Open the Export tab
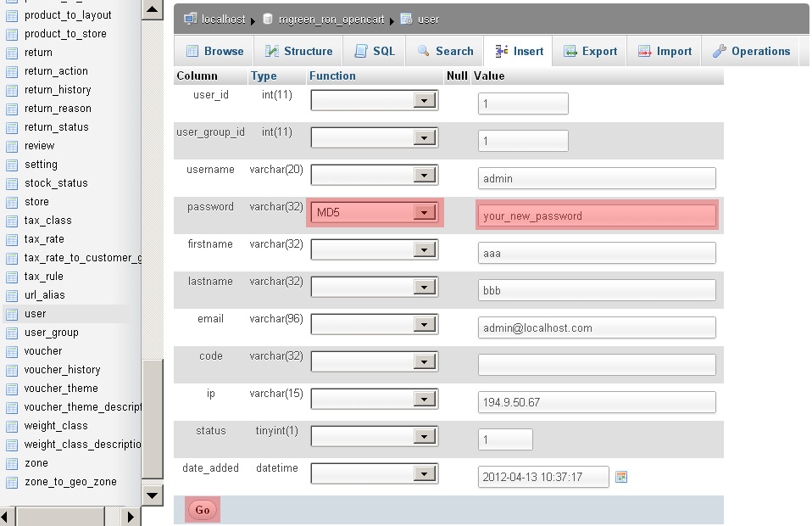Screen dimensions: 812x526 590,51
